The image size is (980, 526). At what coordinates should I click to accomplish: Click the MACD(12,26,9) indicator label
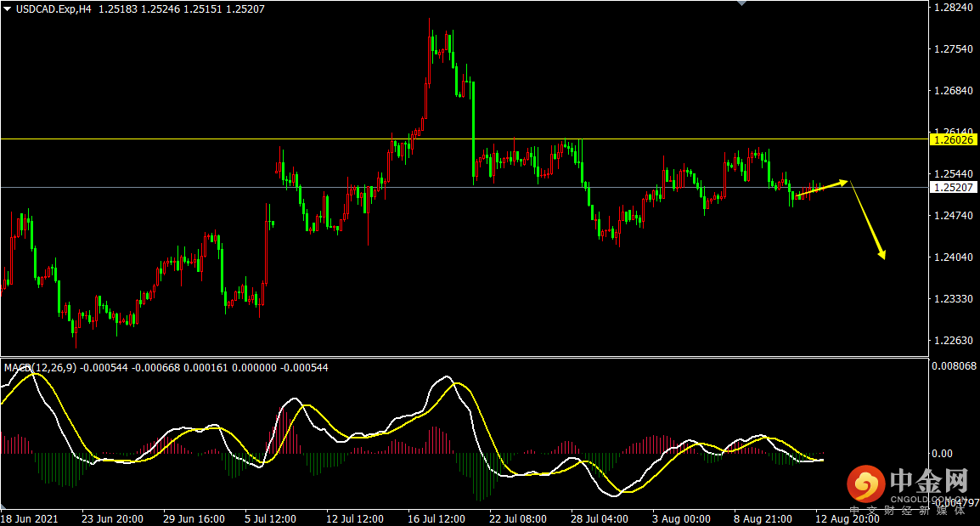(41, 368)
